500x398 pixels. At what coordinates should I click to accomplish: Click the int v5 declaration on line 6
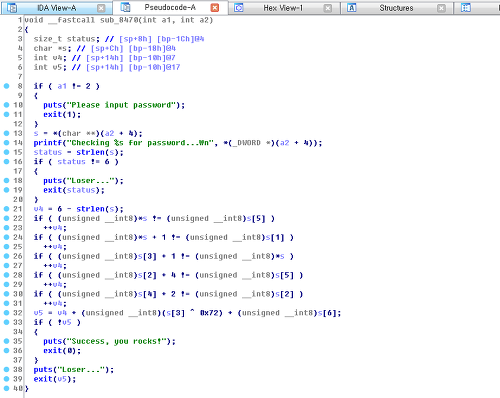[x=50, y=67]
